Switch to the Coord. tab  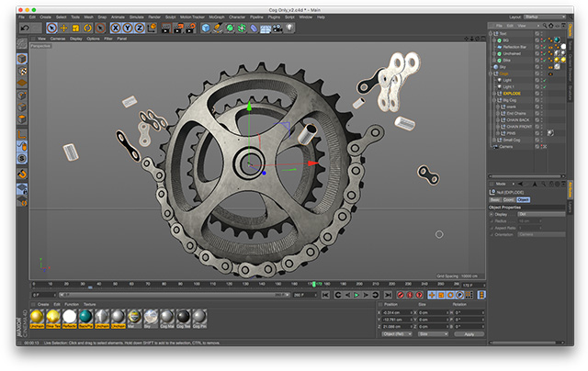508,199
